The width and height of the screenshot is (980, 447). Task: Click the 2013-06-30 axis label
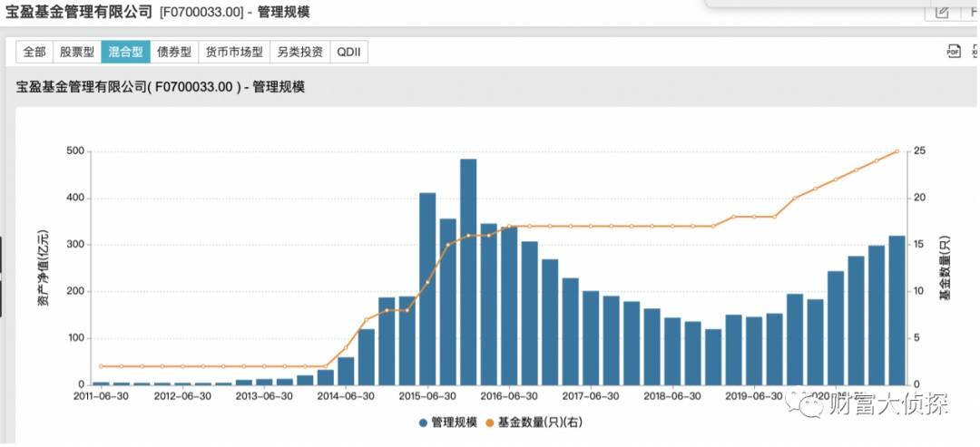click(x=264, y=396)
